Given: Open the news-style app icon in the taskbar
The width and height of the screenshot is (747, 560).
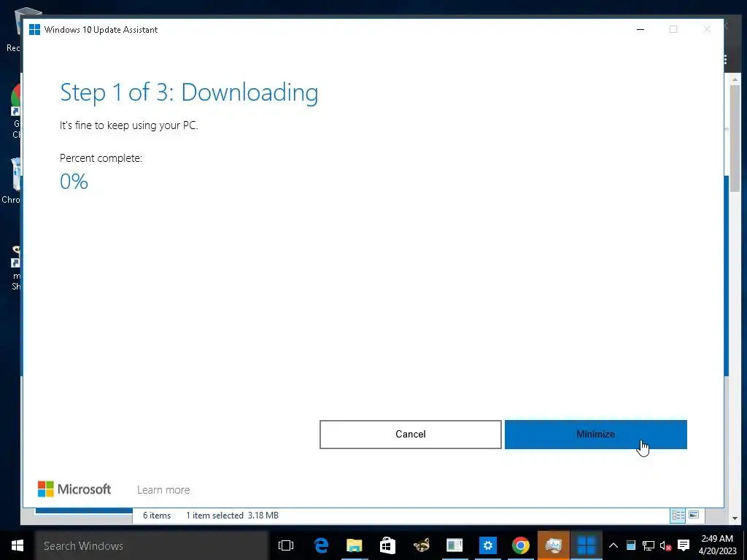Looking at the screenshot, I should point(454,545).
